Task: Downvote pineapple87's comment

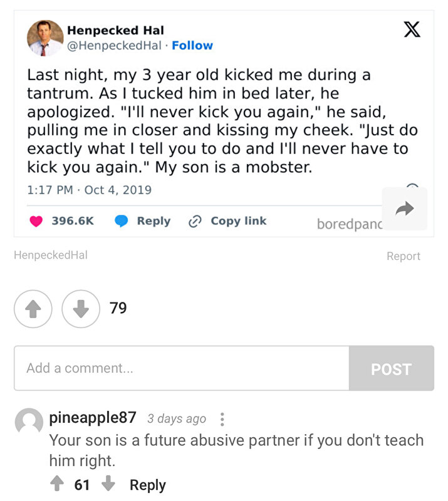Action: (x=108, y=483)
